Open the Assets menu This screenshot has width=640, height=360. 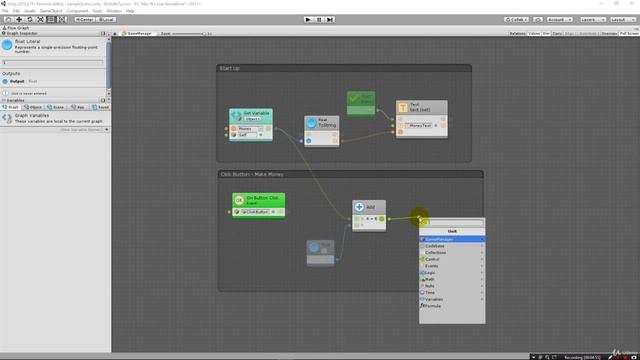(30, 11)
